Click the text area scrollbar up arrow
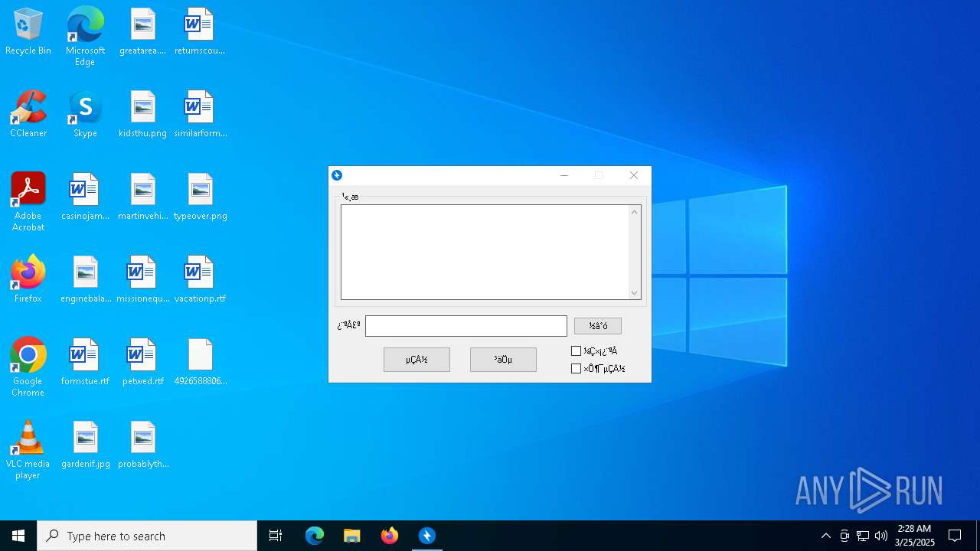The height and width of the screenshot is (551, 980). click(x=634, y=212)
